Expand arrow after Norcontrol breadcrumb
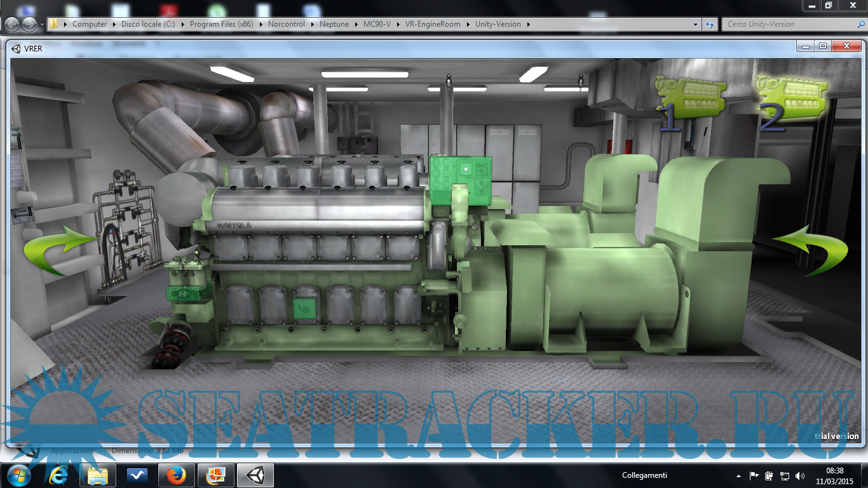Image resolution: width=868 pixels, height=488 pixels. click(313, 24)
